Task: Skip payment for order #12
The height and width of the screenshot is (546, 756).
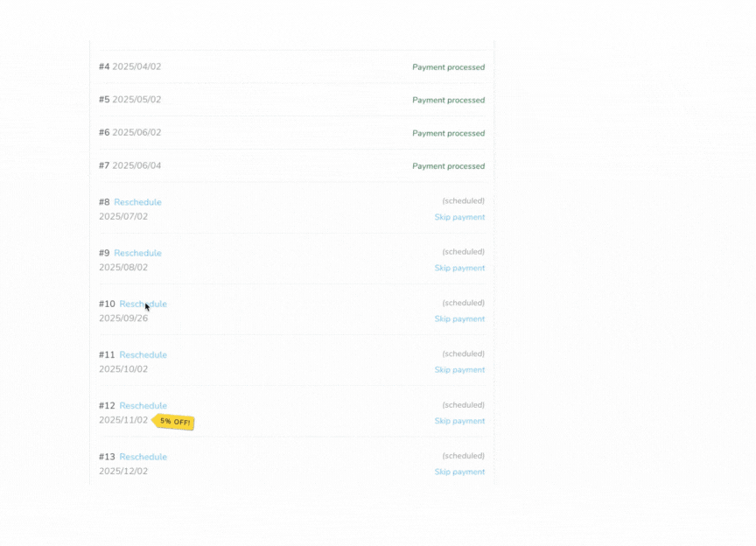Action: [x=459, y=421]
